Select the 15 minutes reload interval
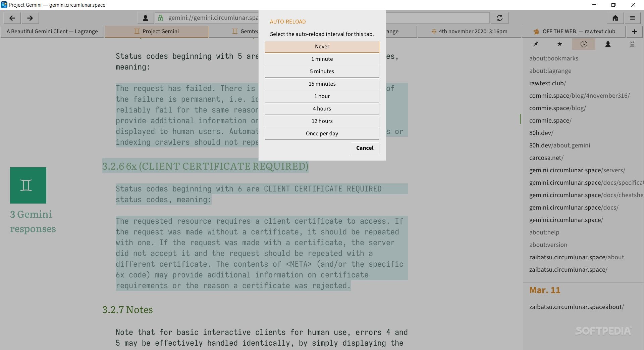 322,84
